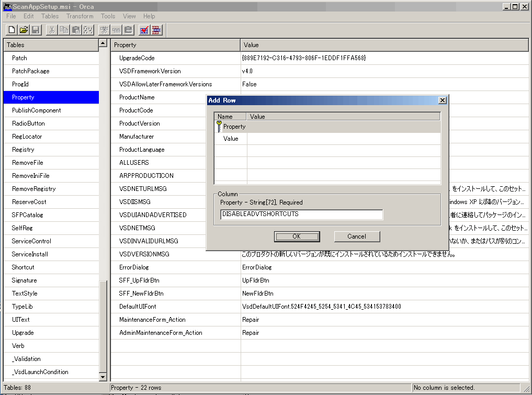Click the False value of VSDAllowLaterFrameworkVersions

point(384,84)
